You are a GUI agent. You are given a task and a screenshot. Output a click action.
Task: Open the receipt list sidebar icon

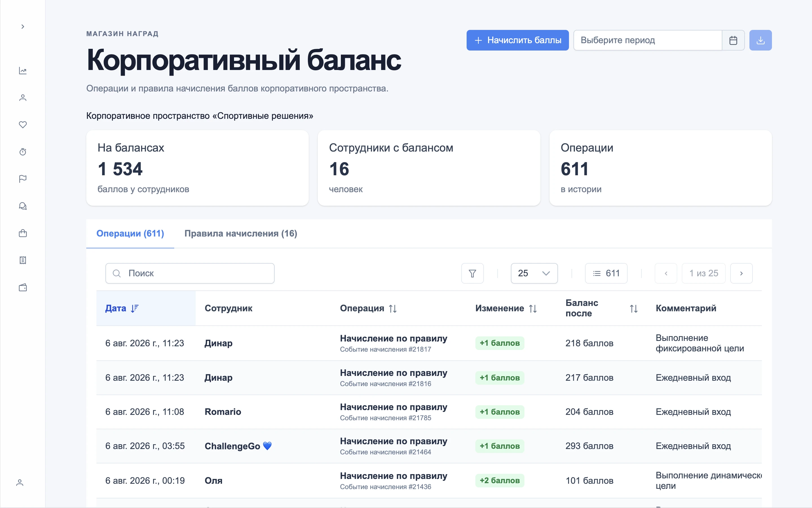23,260
